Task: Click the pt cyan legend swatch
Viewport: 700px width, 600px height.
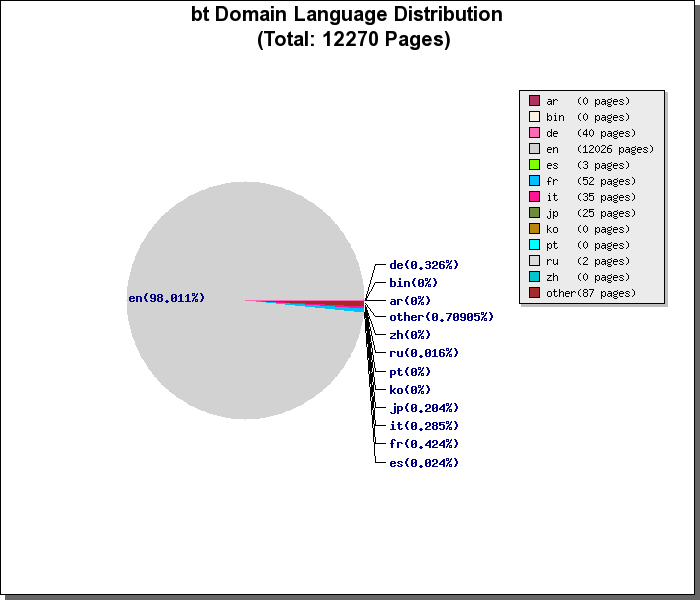Action: click(534, 245)
